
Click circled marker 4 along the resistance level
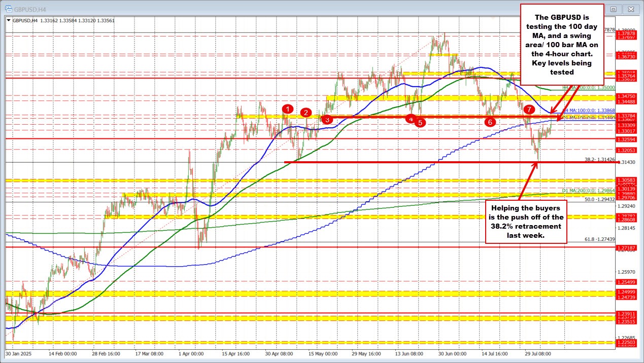coord(411,118)
